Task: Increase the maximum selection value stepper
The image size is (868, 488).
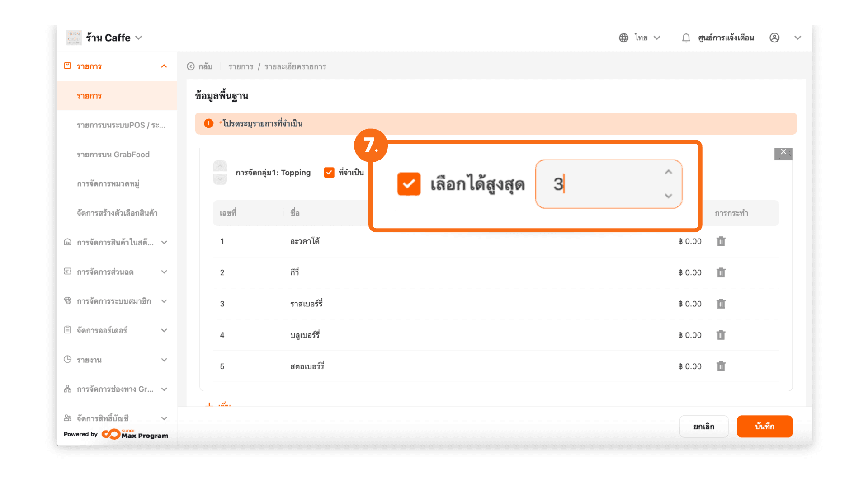Action: [668, 172]
